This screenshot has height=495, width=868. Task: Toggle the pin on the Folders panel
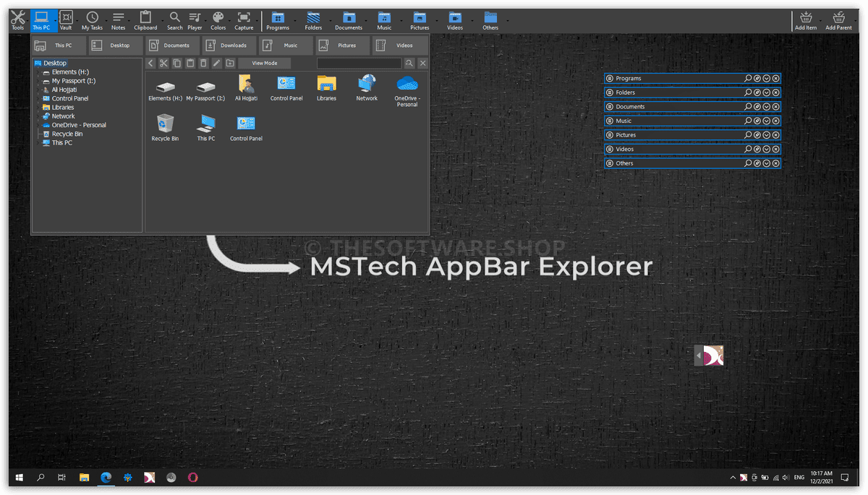pyautogui.click(x=757, y=92)
